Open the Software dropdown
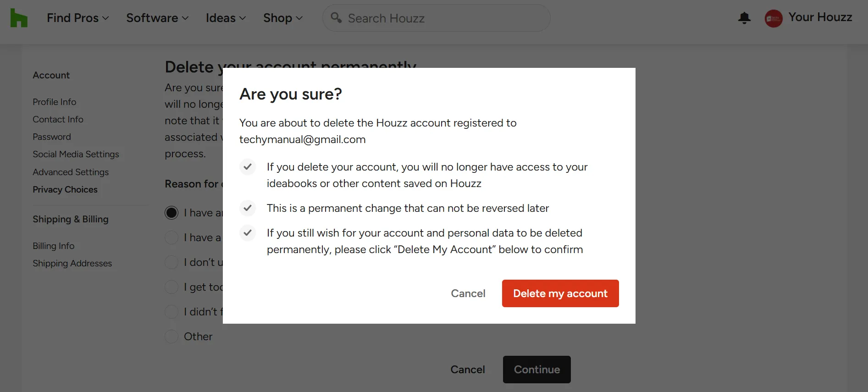This screenshot has height=392, width=868. pyautogui.click(x=157, y=18)
